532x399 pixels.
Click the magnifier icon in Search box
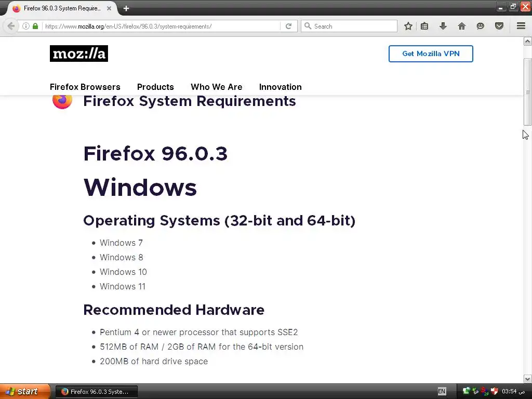(308, 26)
